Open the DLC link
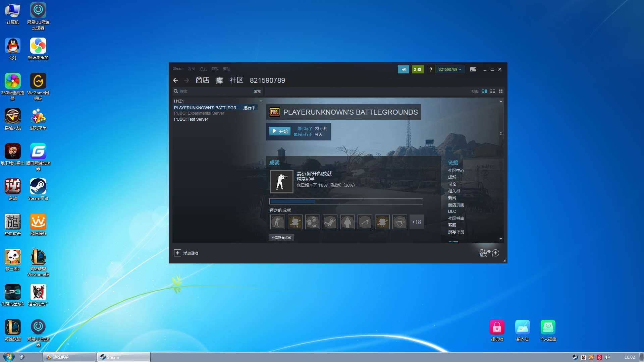 pos(452,212)
